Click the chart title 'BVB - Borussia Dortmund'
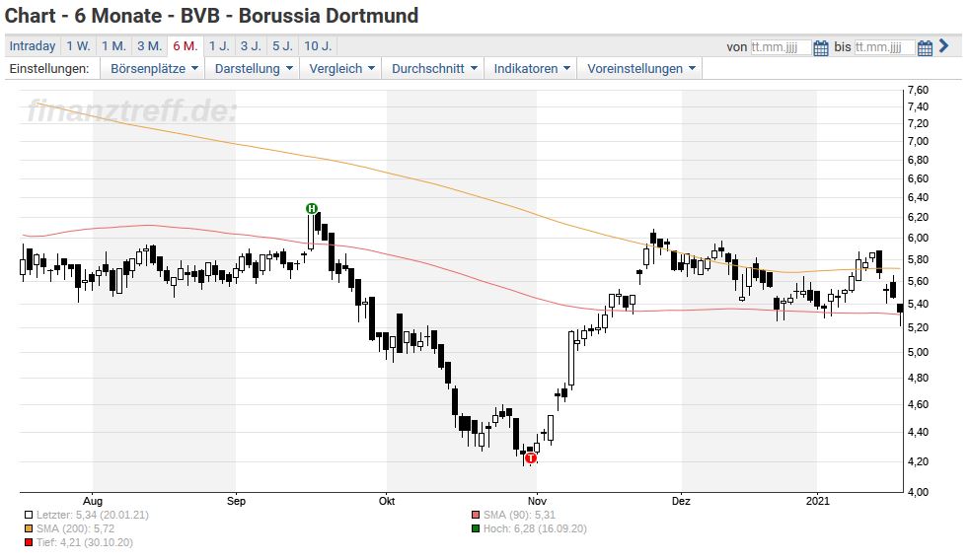The width and height of the screenshot is (970, 560). pyautogui.click(x=299, y=16)
